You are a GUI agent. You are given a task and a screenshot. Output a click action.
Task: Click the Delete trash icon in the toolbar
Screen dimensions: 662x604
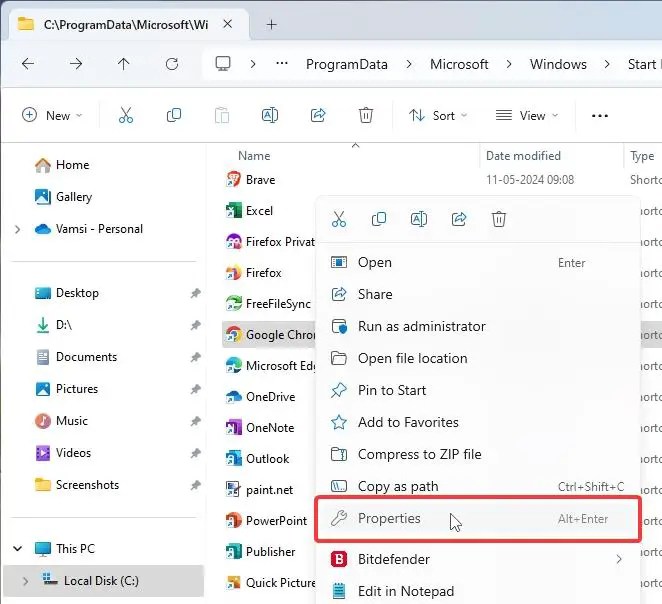pos(366,115)
